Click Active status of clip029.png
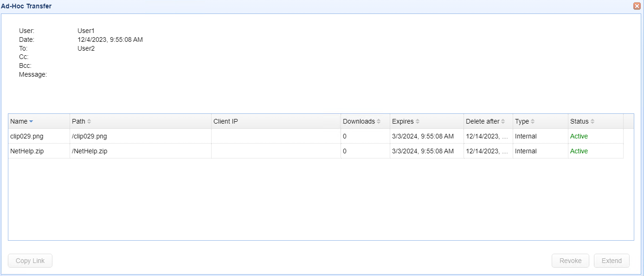This screenshot has height=276, width=644. [579, 136]
